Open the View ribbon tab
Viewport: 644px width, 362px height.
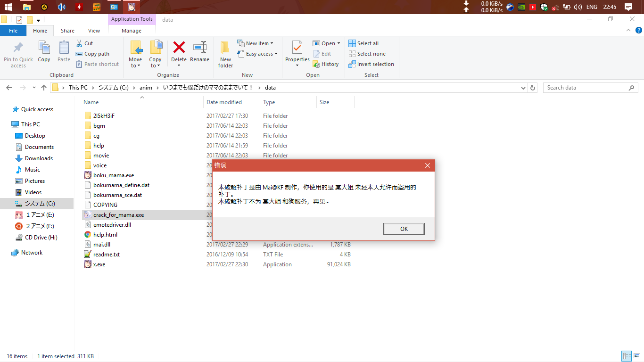coord(94,31)
